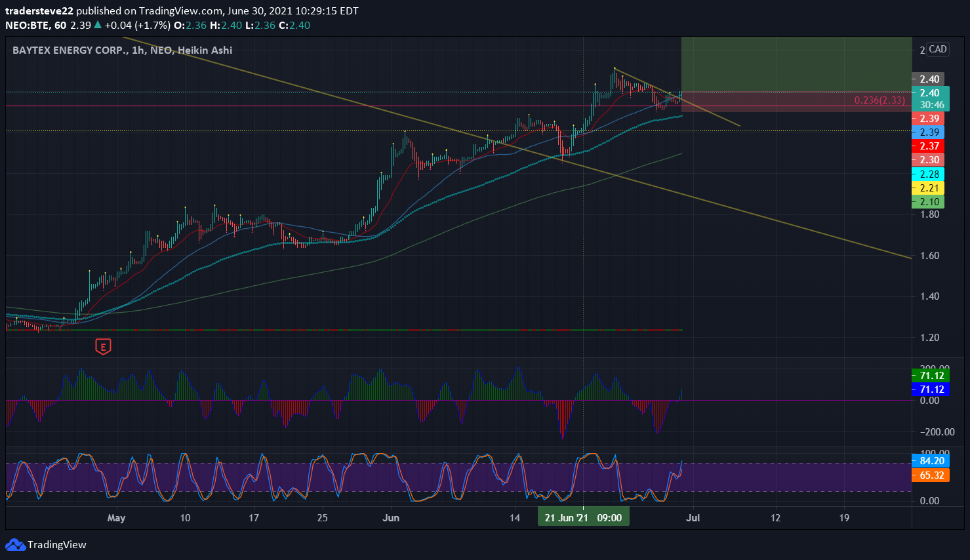Click the 21 Jun '21 09:00 crosshair date label
This screenshot has height=560, width=970.
583,518
